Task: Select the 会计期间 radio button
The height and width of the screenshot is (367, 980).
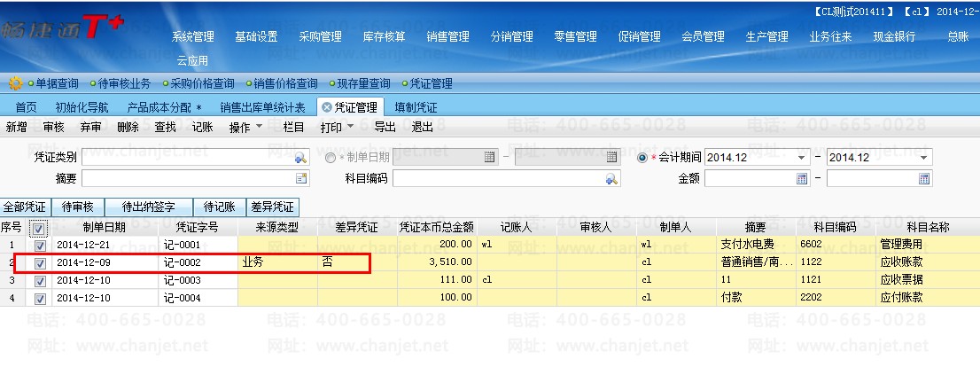Action: (643, 158)
